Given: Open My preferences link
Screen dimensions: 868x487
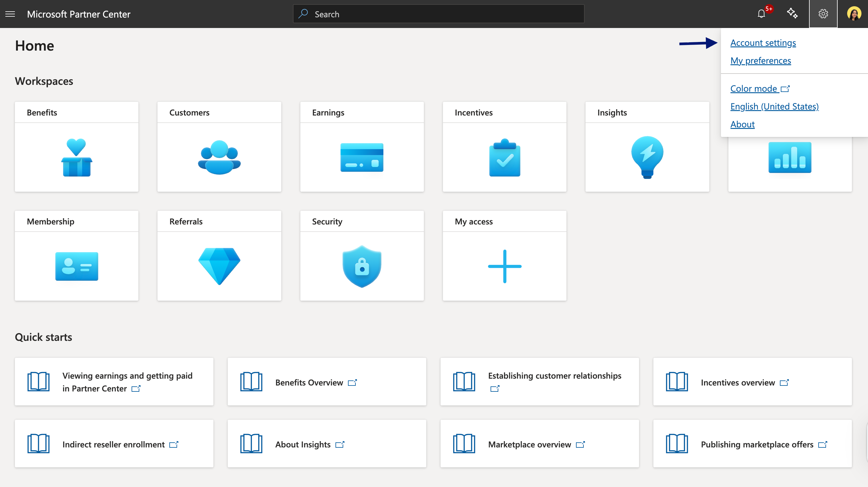Looking at the screenshot, I should coord(761,61).
